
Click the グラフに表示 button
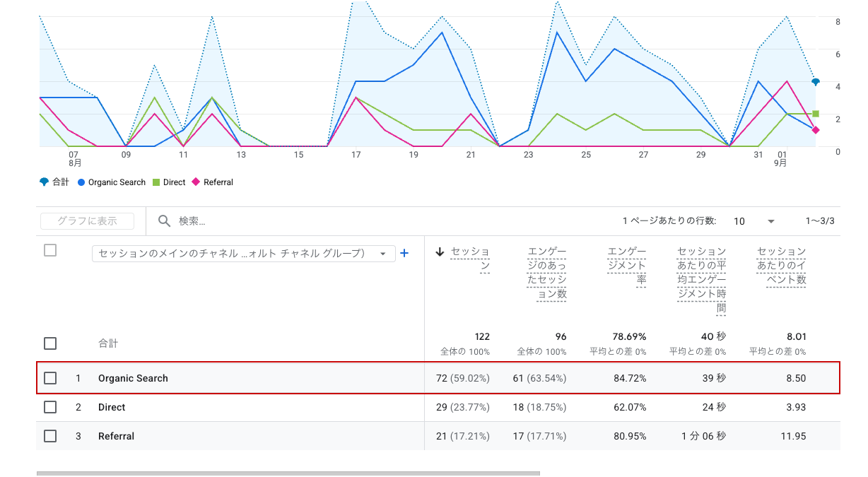(x=87, y=221)
